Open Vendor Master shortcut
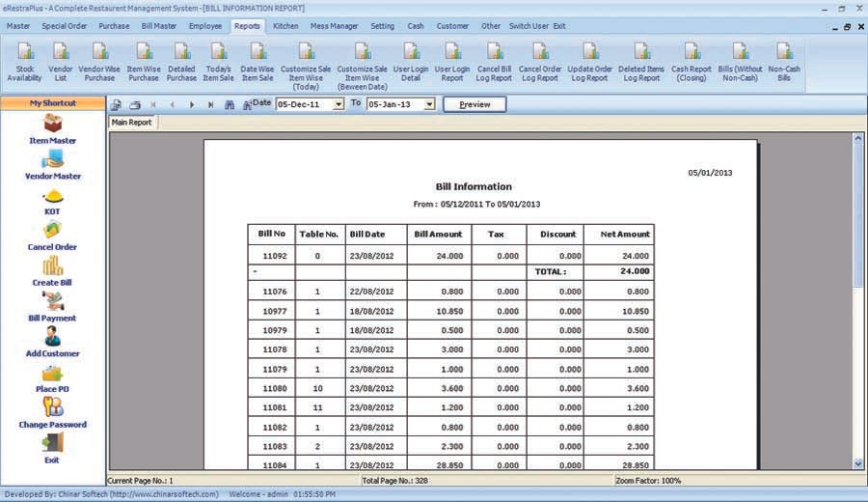This screenshot has width=868, height=502. (x=53, y=165)
